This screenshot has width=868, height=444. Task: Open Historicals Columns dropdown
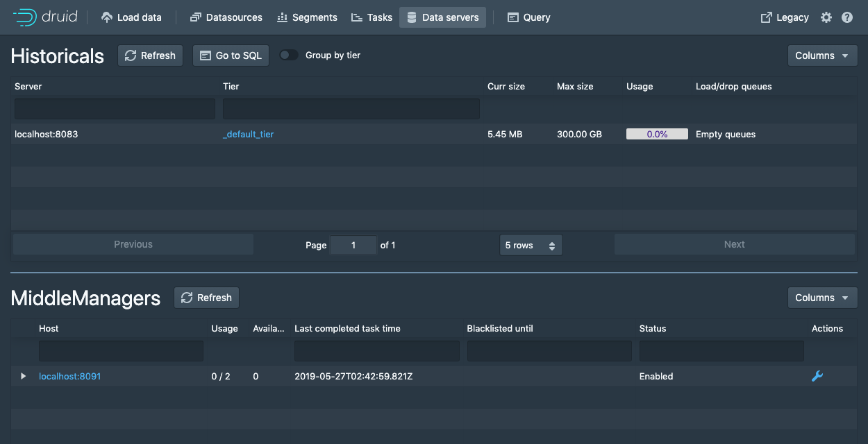(x=822, y=55)
